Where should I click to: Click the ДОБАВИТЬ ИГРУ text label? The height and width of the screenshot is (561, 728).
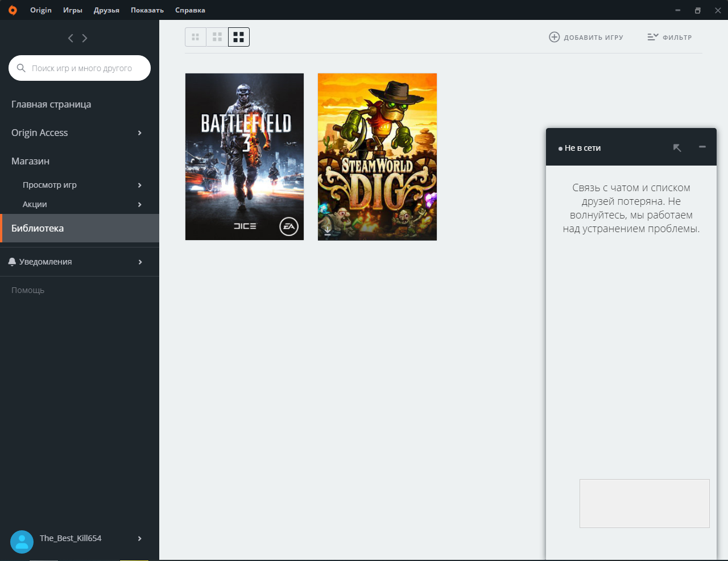[x=594, y=38]
